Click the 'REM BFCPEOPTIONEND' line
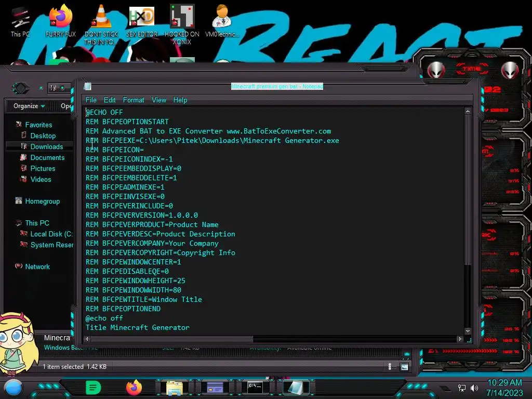Viewport: 532px width, 399px height. click(123, 309)
